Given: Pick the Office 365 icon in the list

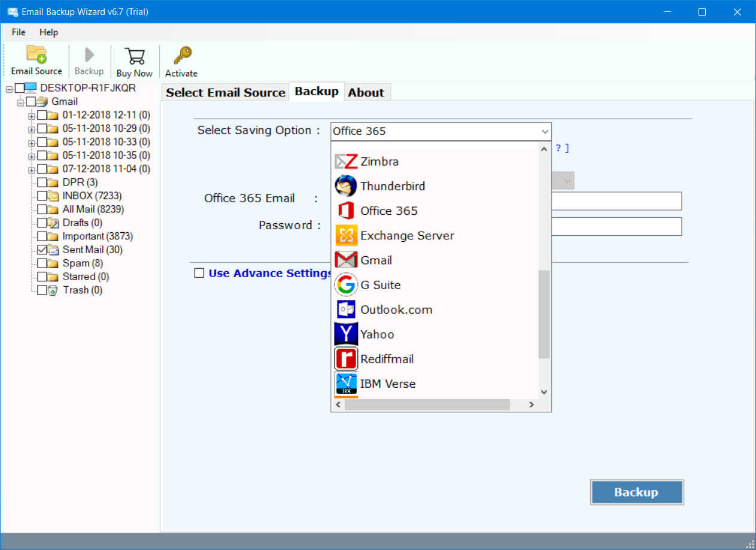Looking at the screenshot, I should point(346,211).
